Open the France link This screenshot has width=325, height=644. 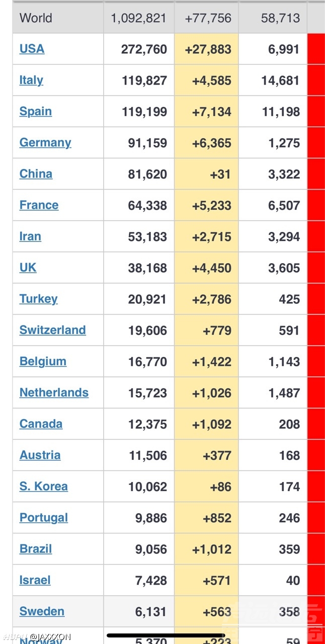[x=39, y=205]
